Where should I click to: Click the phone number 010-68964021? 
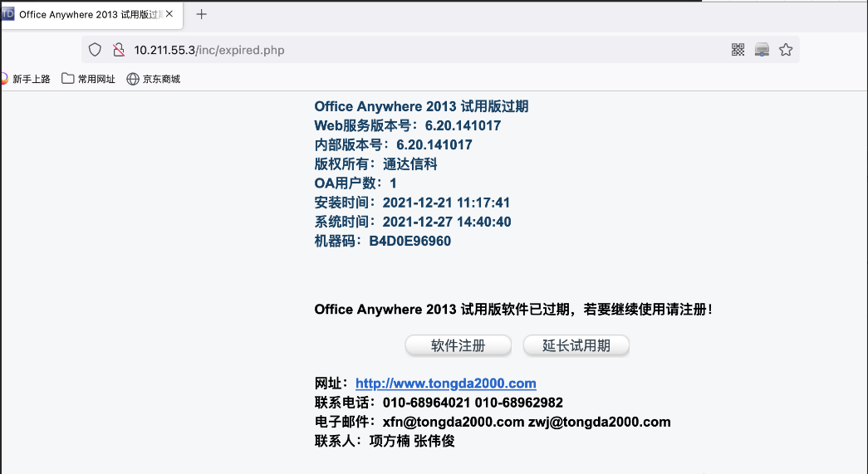[426, 403]
